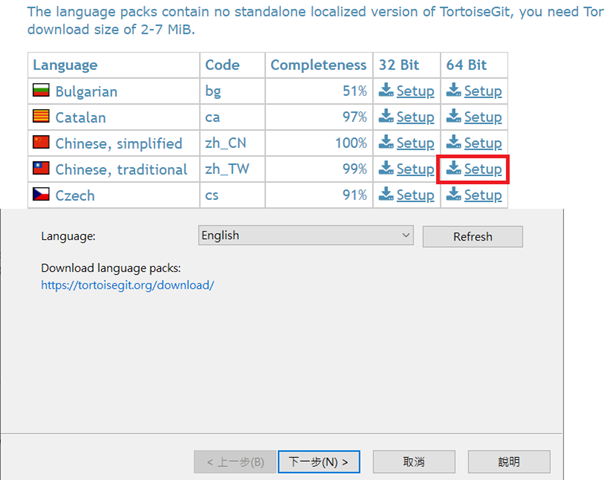Open the Language combo box showing English

pyautogui.click(x=306, y=235)
